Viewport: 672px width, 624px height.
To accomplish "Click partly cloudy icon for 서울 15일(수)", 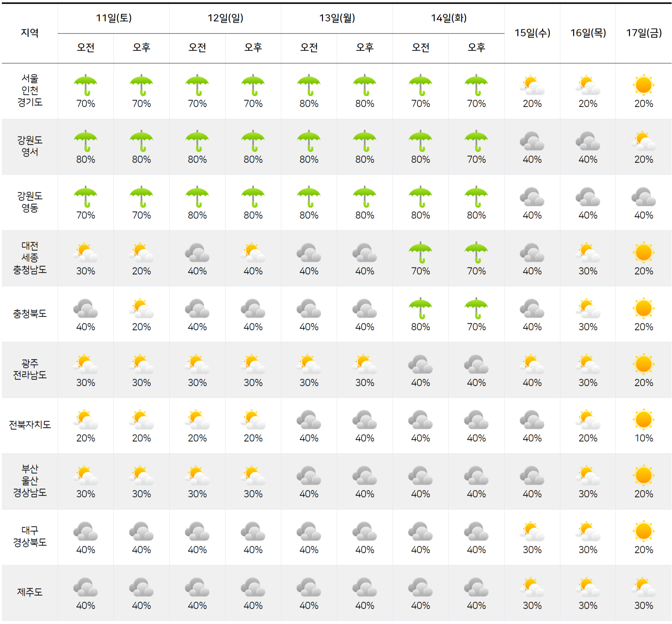I will point(532,85).
